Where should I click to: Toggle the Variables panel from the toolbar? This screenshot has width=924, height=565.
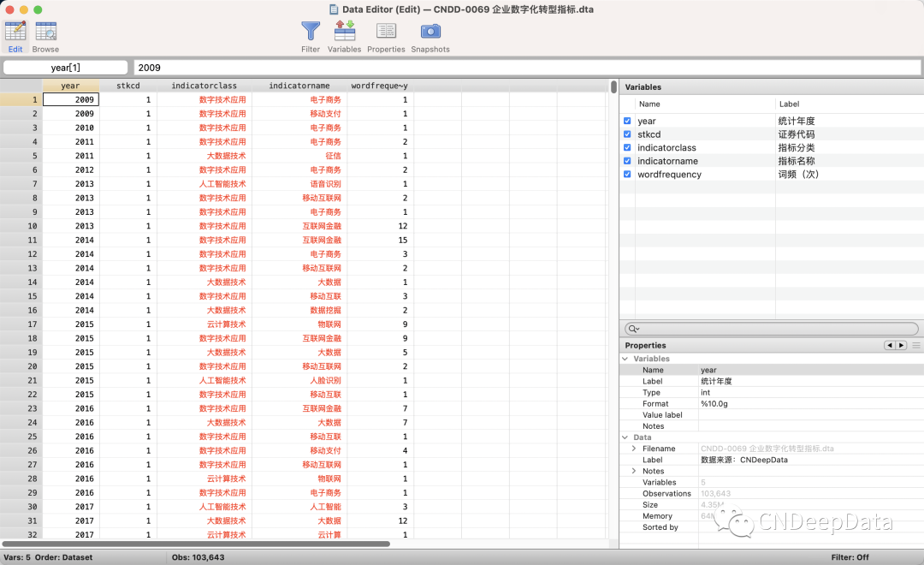[x=344, y=37]
